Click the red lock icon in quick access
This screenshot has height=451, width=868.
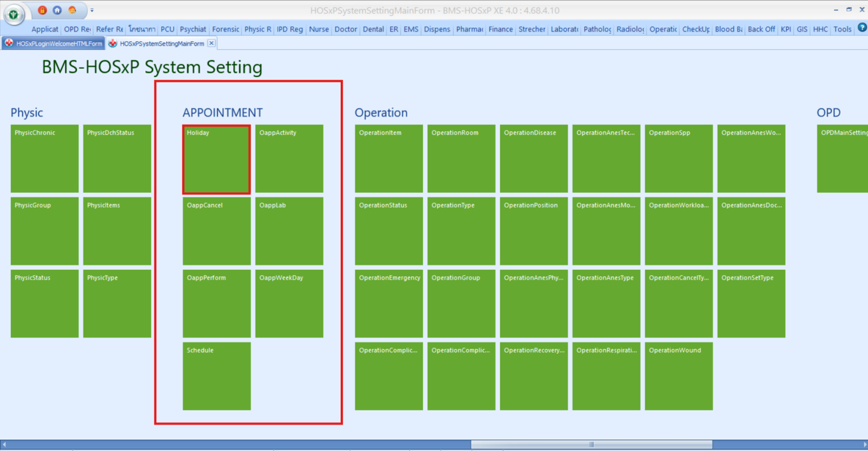point(42,10)
